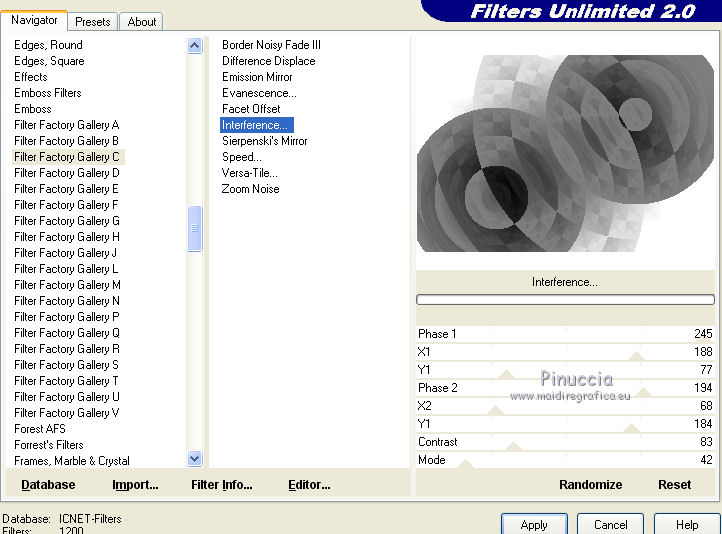Choose the Difference Displace filter
The width and height of the screenshot is (722, 534).
click(268, 61)
